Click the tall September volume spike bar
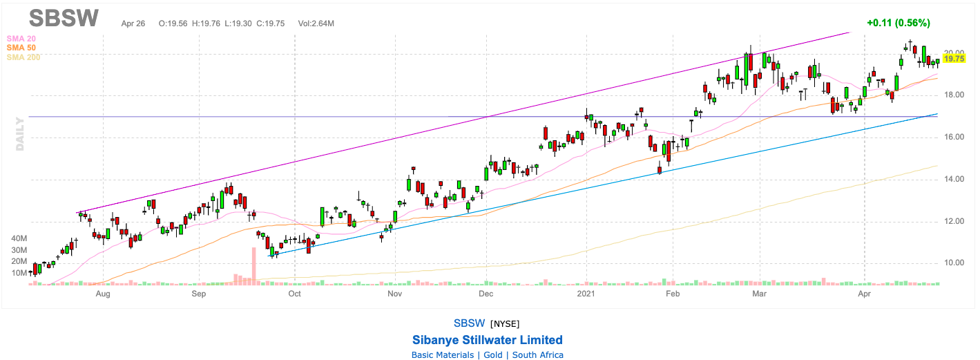This screenshot has width=980, height=360. tap(253, 266)
